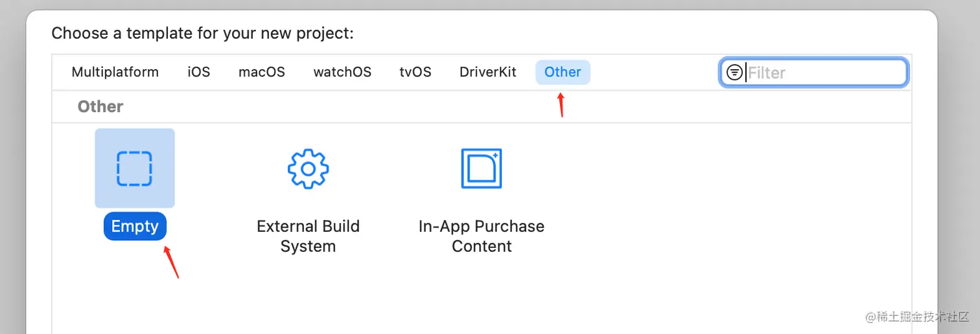View DriverKit templates
Screen dimensions: 980x334
click(x=488, y=72)
